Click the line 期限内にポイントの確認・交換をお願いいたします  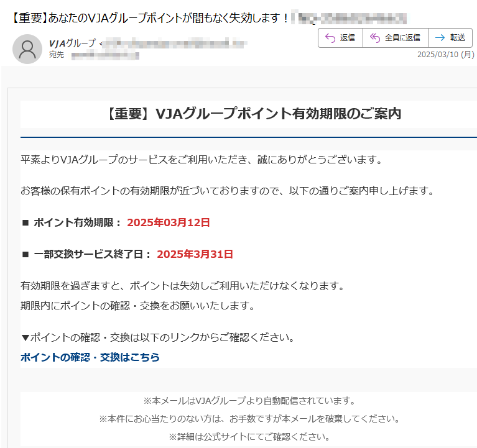point(137,306)
